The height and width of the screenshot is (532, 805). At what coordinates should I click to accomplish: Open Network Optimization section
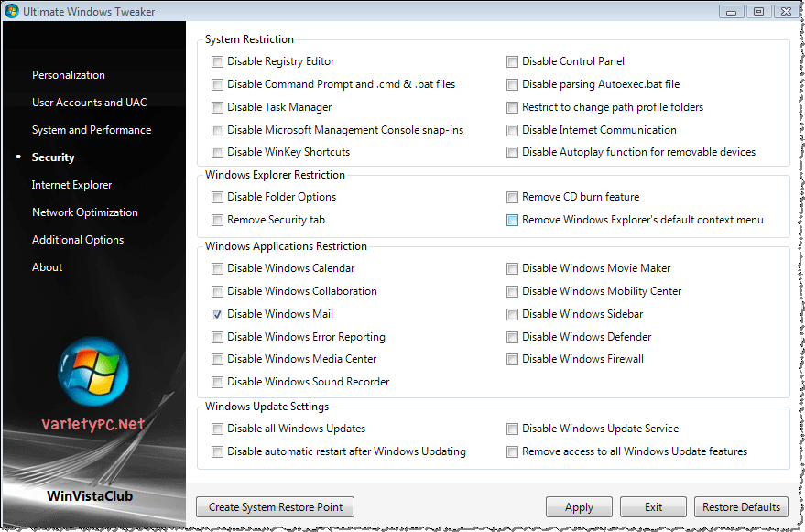(84, 212)
